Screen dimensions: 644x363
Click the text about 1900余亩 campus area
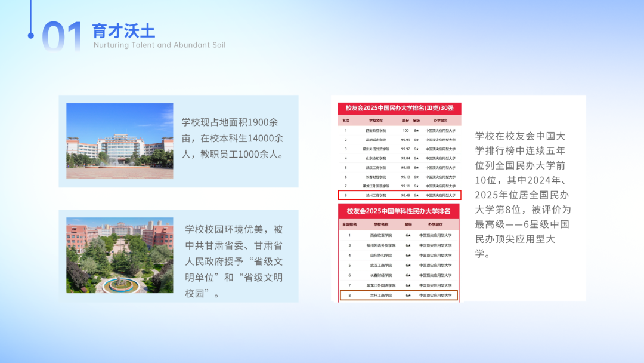click(x=233, y=139)
